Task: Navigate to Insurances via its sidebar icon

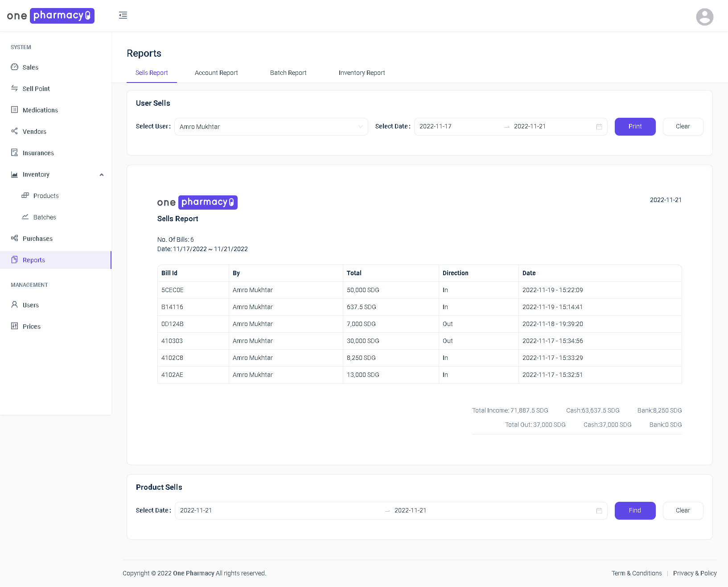Action: point(15,153)
